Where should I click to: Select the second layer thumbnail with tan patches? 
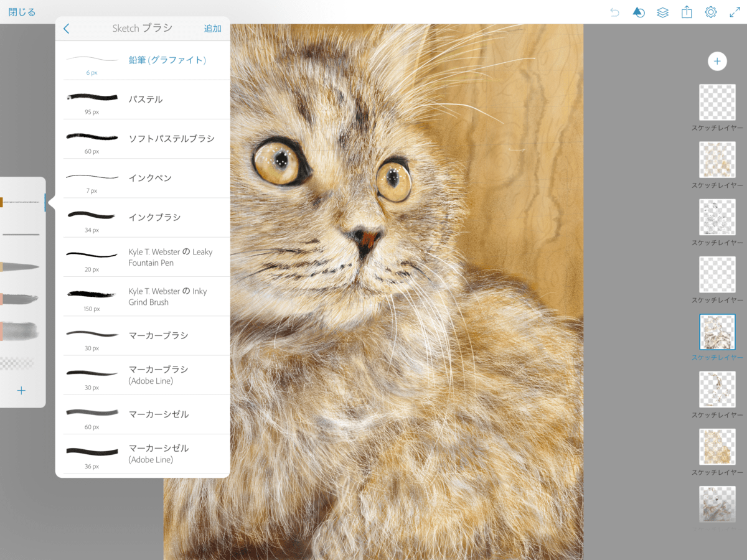tap(717, 159)
